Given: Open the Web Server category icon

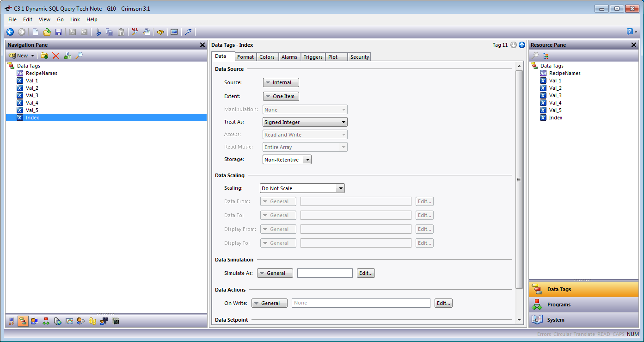Looking at the screenshot, I should point(58,321).
